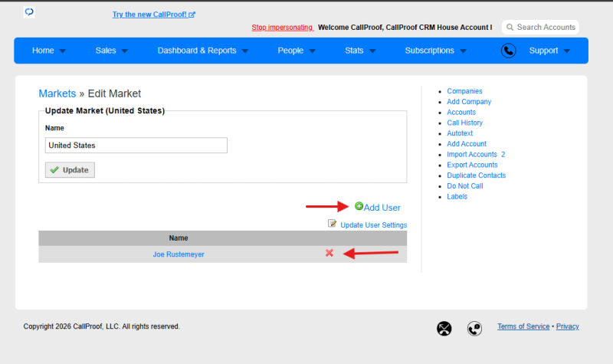Open Duplicate Contacts sidebar link
Image resolution: width=613 pixels, height=364 pixels.
tap(476, 175)
